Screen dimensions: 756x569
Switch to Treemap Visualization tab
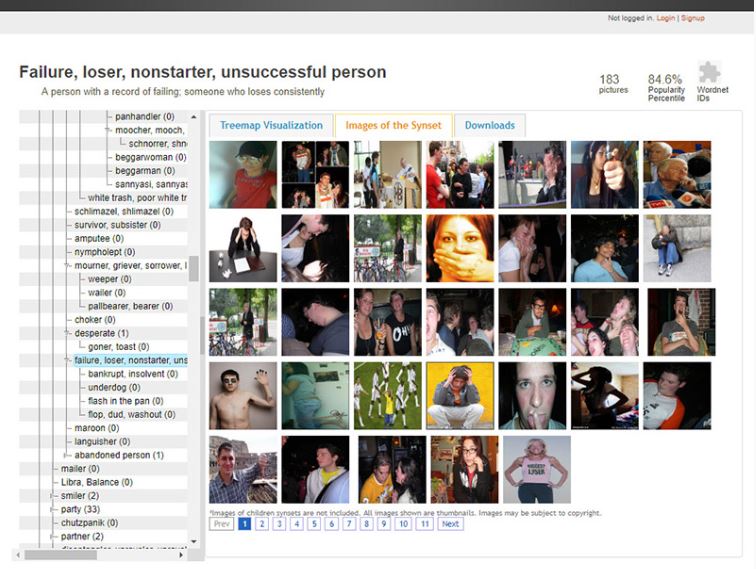271,125
